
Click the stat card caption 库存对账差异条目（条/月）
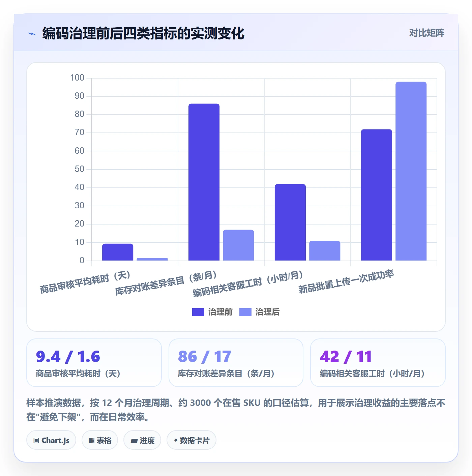[226, 374]
